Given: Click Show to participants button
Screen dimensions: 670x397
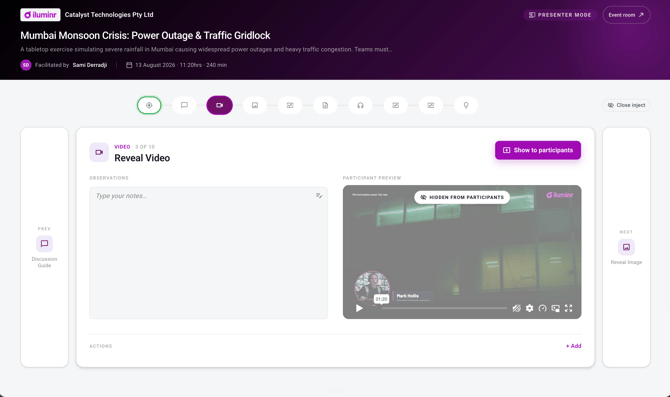Looking at the screenshot, I should click(538, 150).
